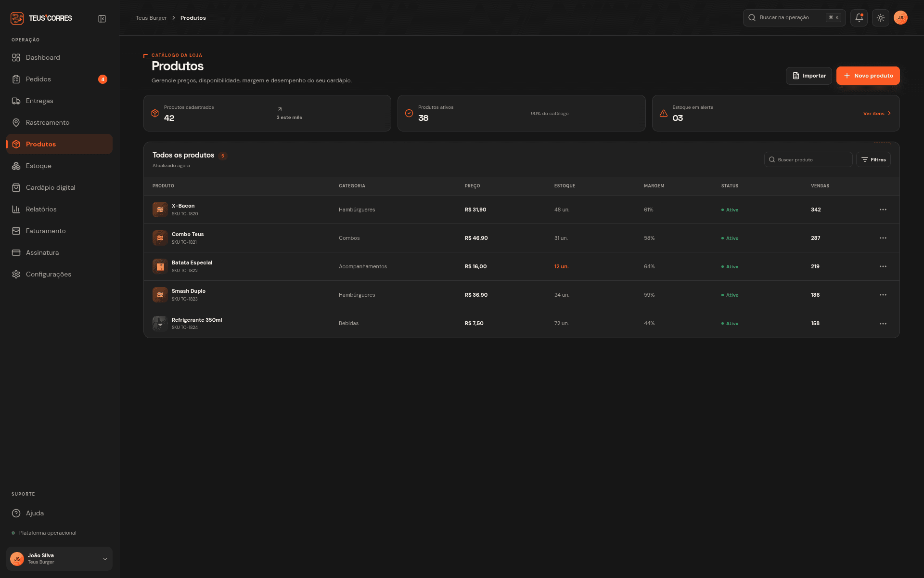Open Refrigerante 350ml row options menu
Image resolution: width=924 pixels, height=578 pixels.
[883, 324]
